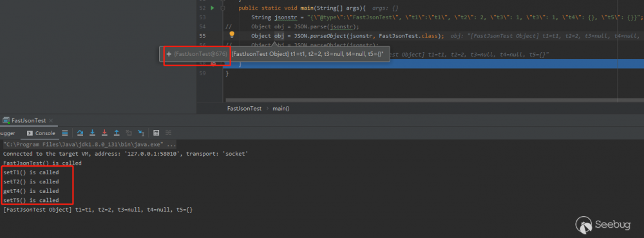Click the java.exe command line in console
The height and width of the screenshot is (238, 644).
click(x=90, y=145)
